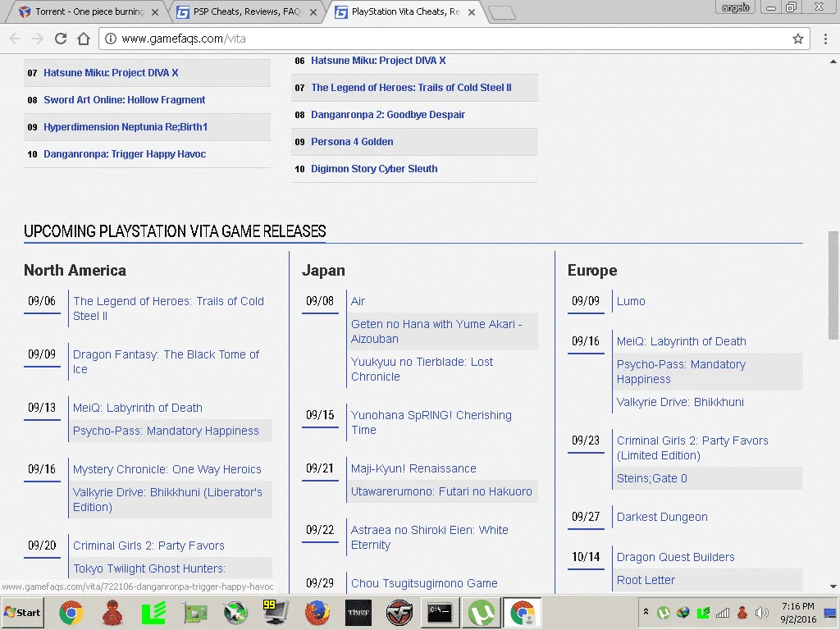Open Persona 4 Golden link
The height and width of the screenshot is (630, 840).
pyautogui.click(x=352, y=142)
